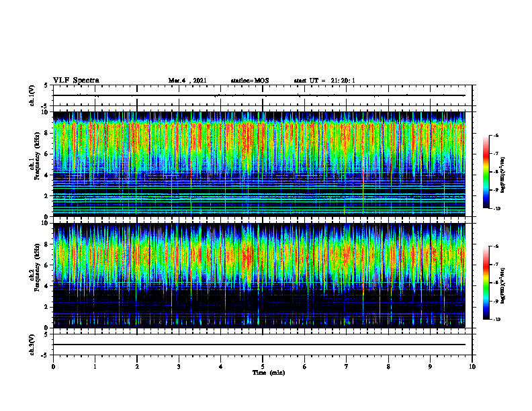Click the "-6" value on the ch.2 colorbar
The image size is (532, 411).
496,246
